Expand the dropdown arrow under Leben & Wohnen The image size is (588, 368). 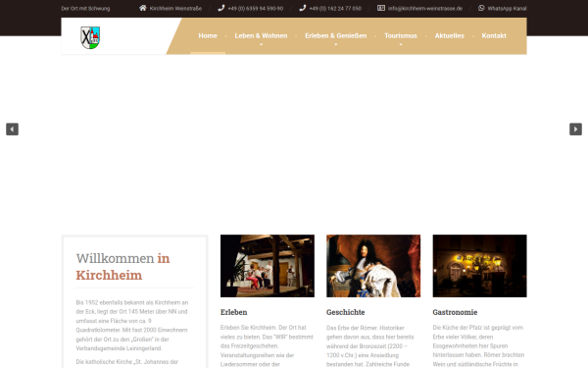click(x=261, y=44)
